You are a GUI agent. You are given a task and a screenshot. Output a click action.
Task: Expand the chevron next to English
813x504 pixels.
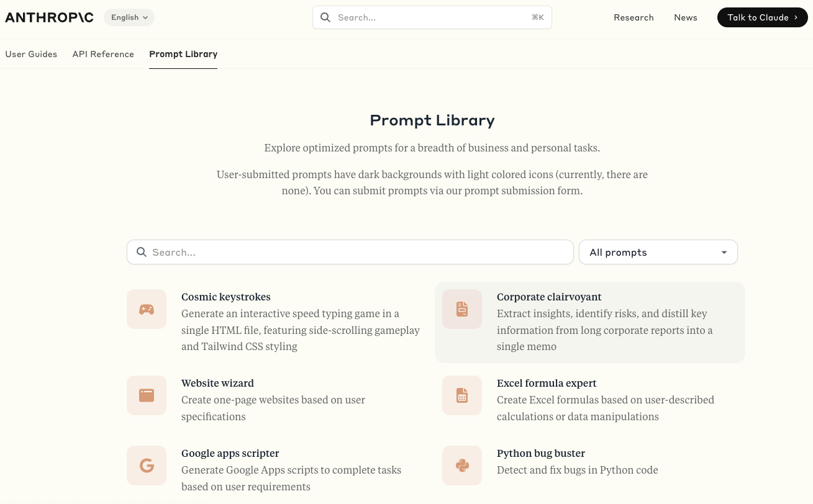tap(145, 17)
